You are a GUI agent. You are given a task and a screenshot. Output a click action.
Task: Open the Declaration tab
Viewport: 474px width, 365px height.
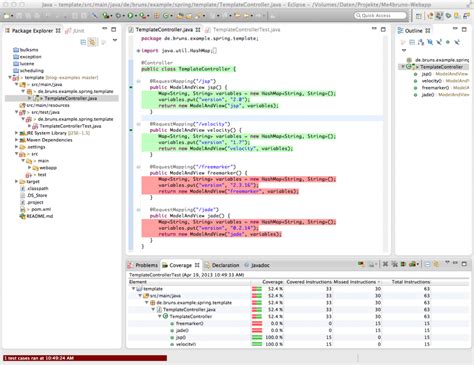(222, 265)
